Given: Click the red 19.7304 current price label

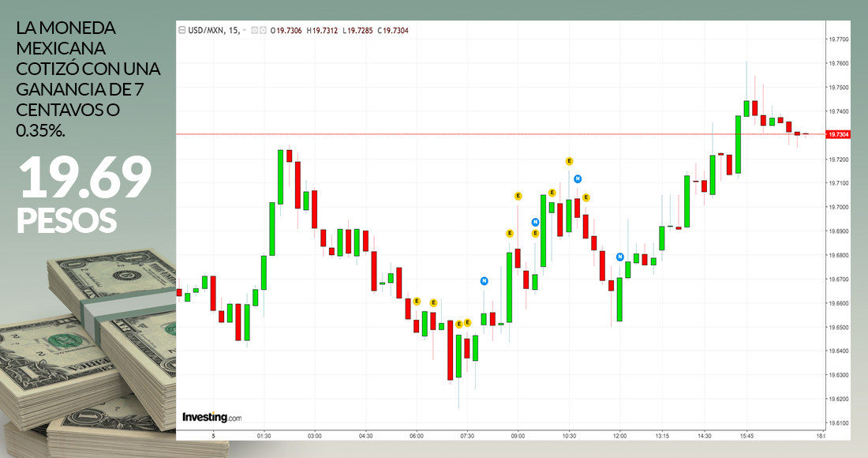Looking at the screenshot, I should [837, 135].
